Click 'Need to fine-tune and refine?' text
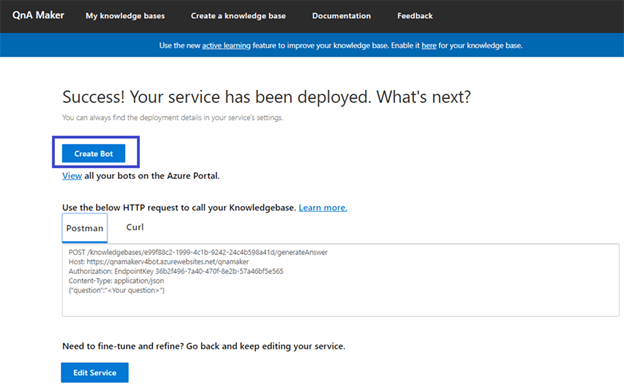The height and width of the screenshot is (386, 624). [x=203, y=346]
